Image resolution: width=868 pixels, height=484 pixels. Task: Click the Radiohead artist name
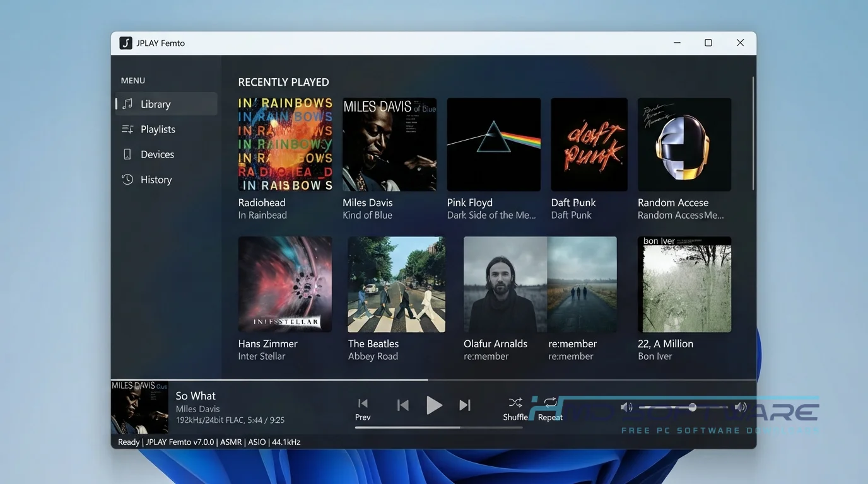click(262, 202)
